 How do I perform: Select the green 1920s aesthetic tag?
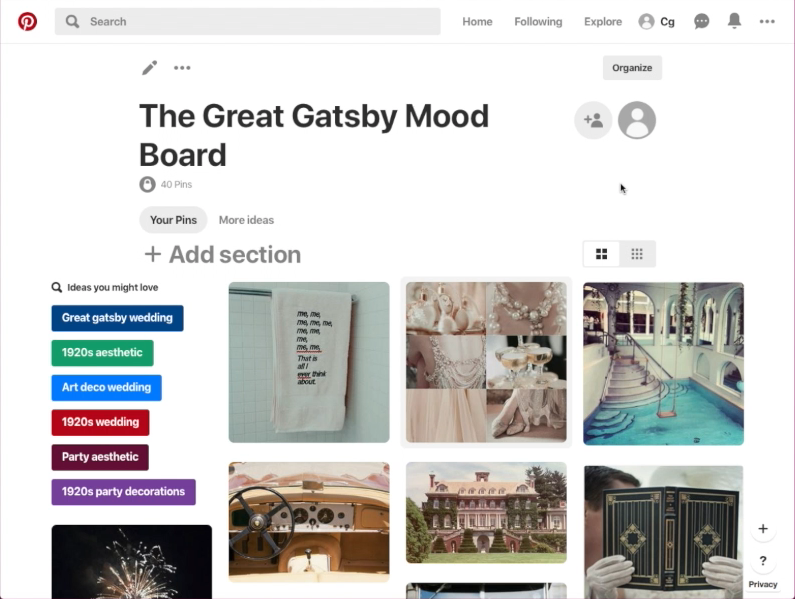pos(102,353)
